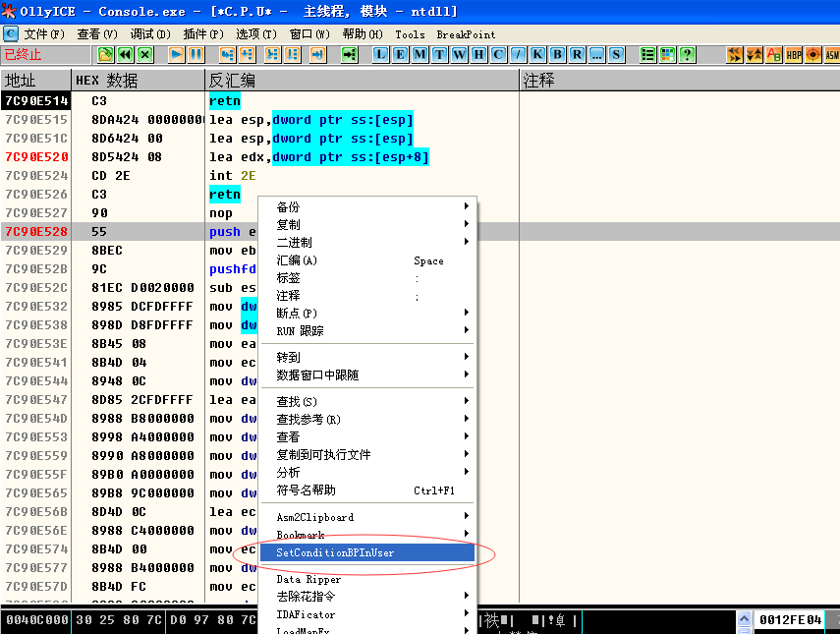The image size is (840, 634).
Task: Open Run trace with ellipsis button
Action: (596, 55)
